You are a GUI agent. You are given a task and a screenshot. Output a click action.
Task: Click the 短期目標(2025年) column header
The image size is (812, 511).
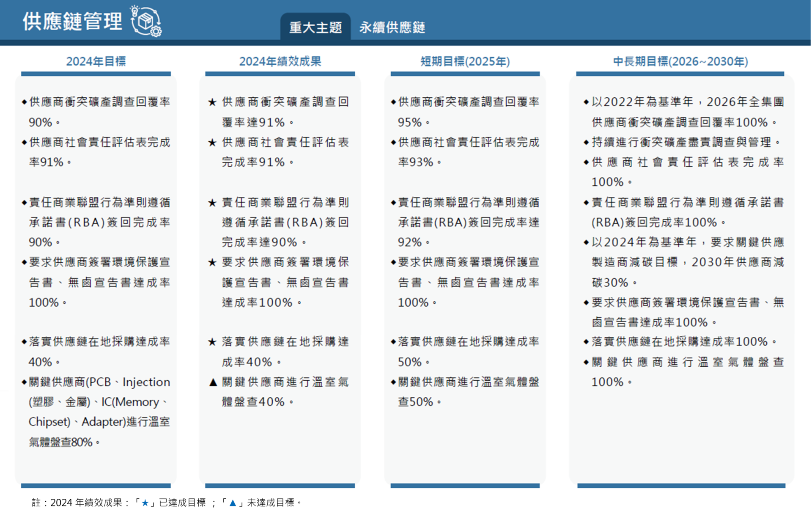465,61
